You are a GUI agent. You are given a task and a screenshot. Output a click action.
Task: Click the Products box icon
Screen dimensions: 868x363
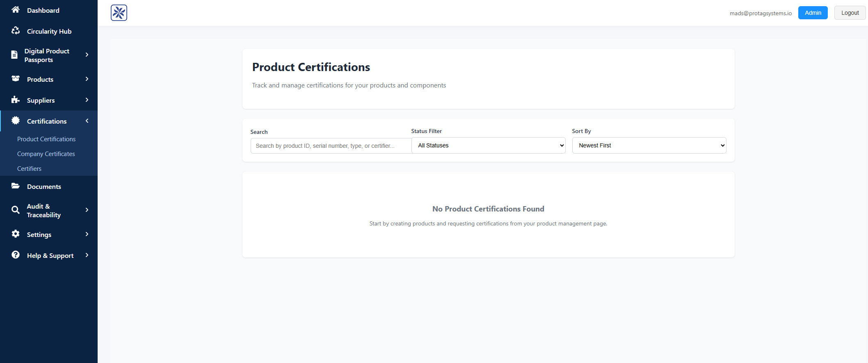[16, 79]
